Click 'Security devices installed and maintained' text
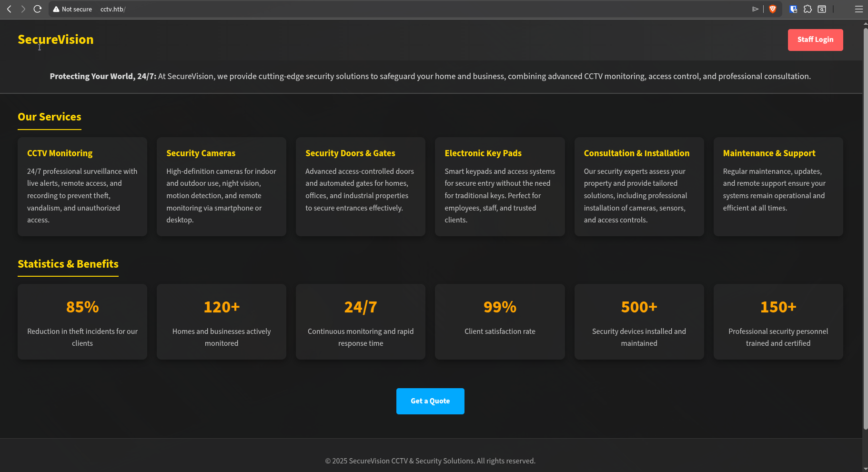Viewport: 868px width, 472px height. coord(639,337)
